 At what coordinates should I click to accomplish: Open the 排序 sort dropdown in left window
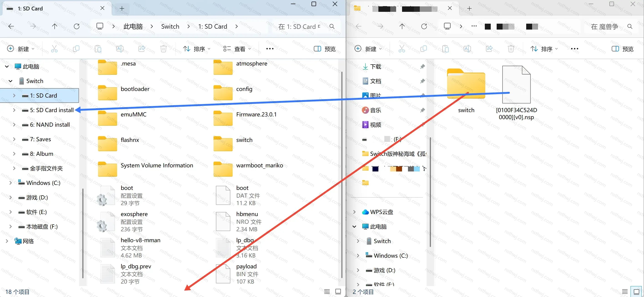[196, 49]
